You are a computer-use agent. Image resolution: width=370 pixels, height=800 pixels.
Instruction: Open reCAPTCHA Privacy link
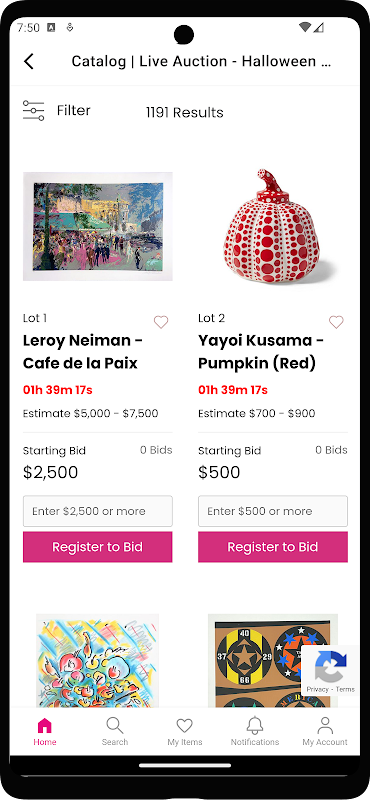317,689
